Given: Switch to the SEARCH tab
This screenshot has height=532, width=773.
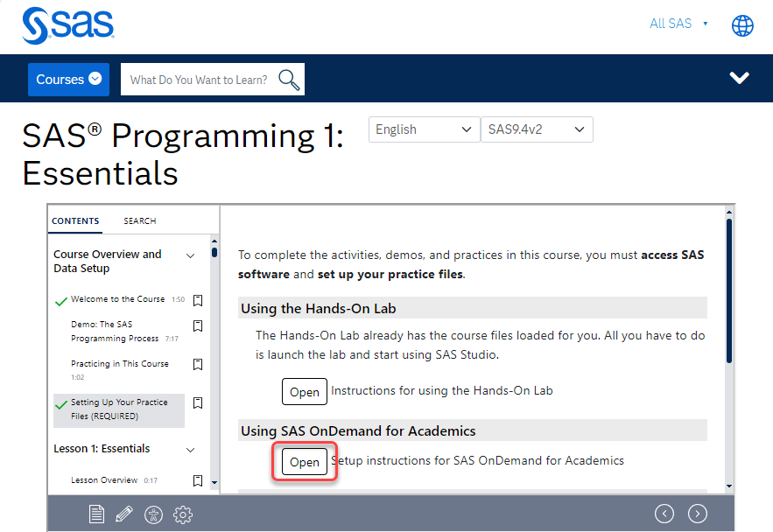Looking at the screenshot, I should 139,220.
